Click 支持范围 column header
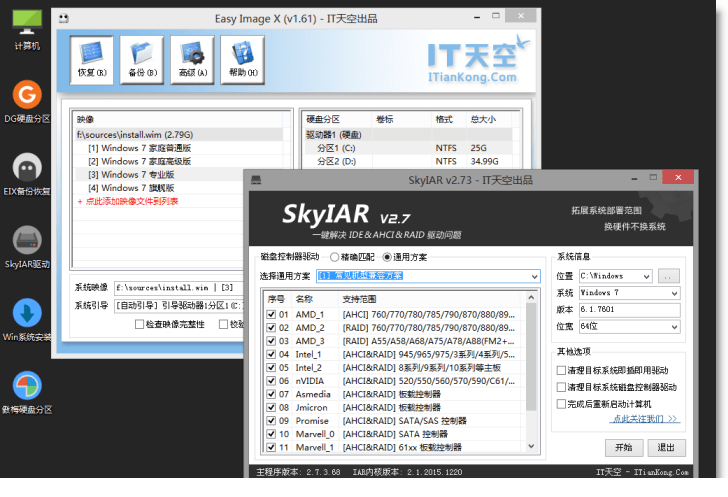 pyautogui.click(x=431, y=299)
